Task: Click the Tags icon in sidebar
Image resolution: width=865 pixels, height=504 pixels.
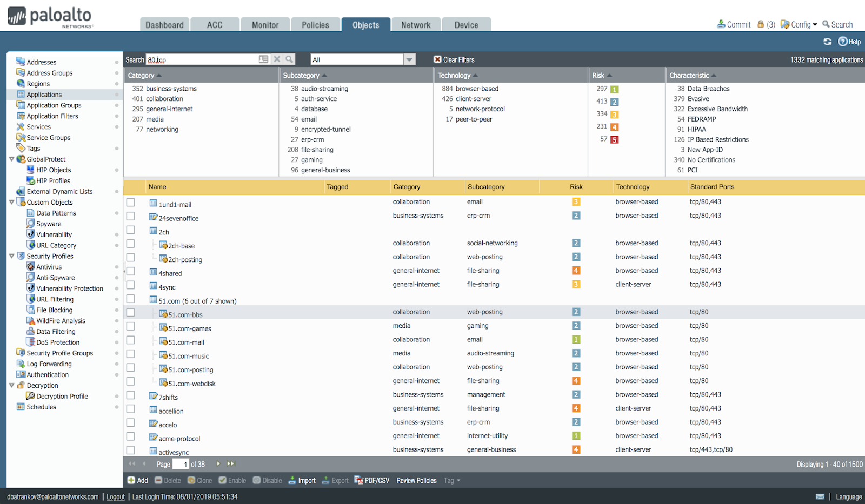Action: coord(21,148)
